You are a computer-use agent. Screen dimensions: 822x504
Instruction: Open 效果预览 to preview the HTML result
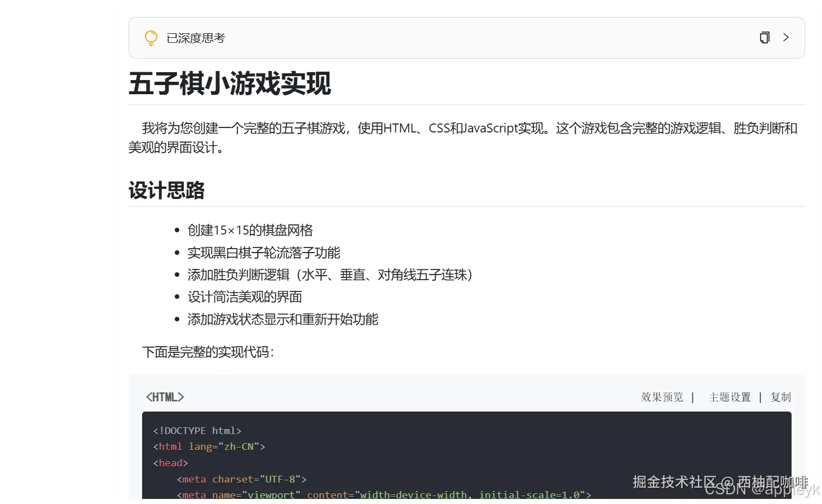(662, 397)
